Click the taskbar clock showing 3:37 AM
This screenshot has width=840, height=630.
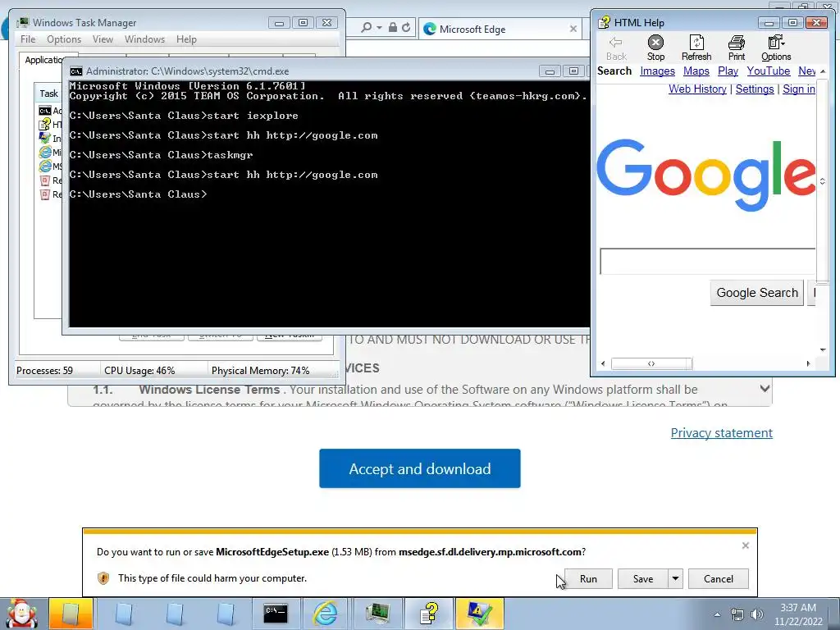pyautogui.click(x=797, y=614)
